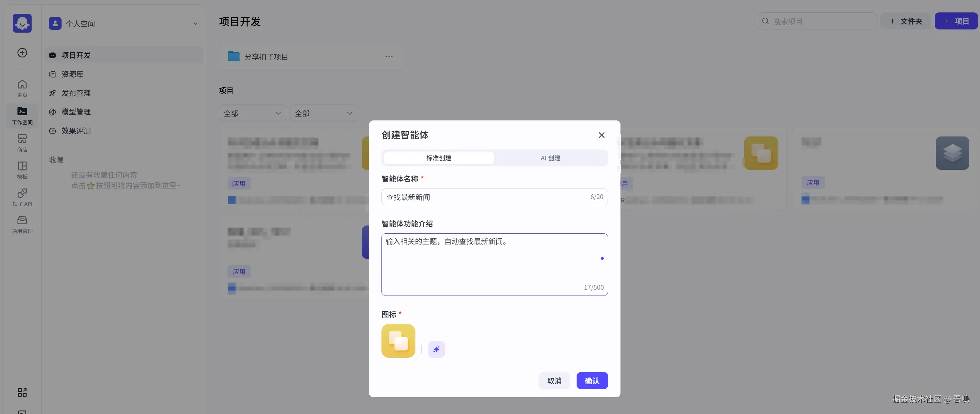Open 资源库 in the side menu

(x=72, y=74)
